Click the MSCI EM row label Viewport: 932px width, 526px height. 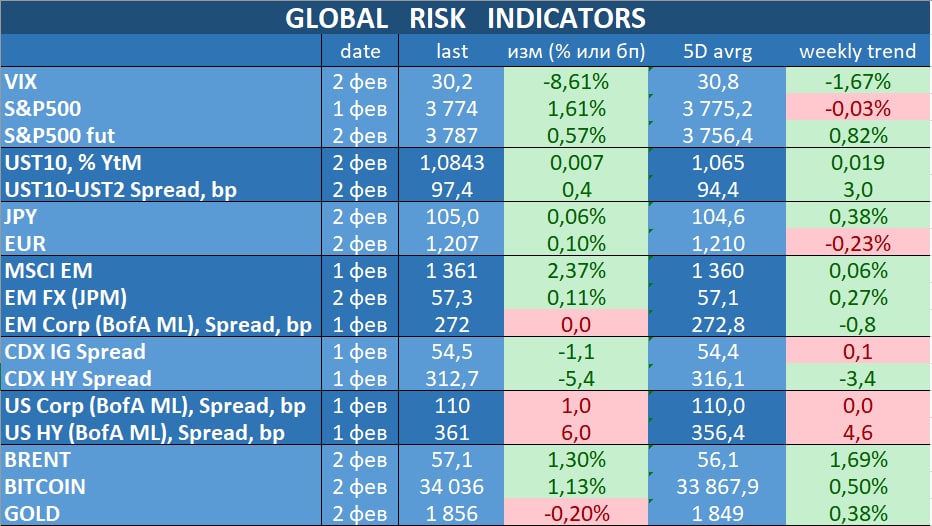tap(49, 270)
